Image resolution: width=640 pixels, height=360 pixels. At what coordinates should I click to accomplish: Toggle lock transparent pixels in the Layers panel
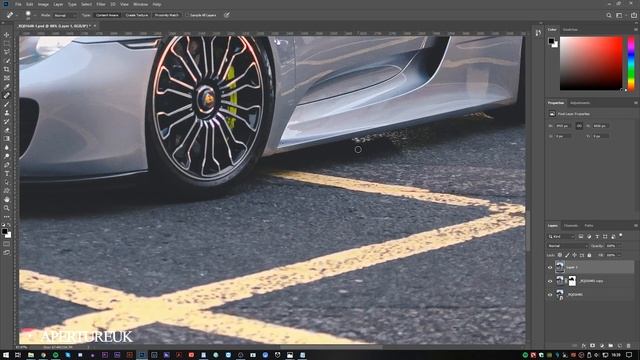tap(560, 255)
